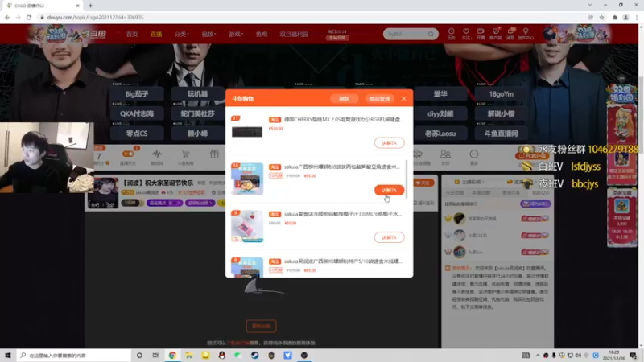644x362 pixels.
Task: Select the diyy刘鲲 streamer button
Action: coord(440,113)
